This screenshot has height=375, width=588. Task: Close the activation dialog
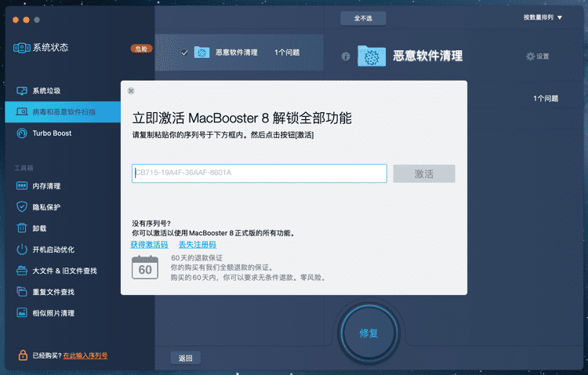pyautogui.click(x=131, y=91)
